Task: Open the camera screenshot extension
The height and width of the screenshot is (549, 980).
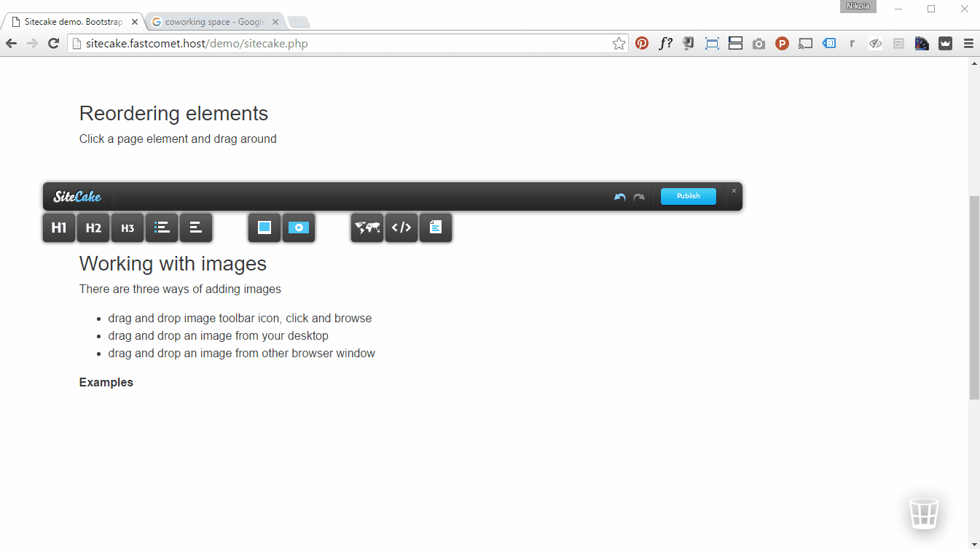Action: (759, 44)
